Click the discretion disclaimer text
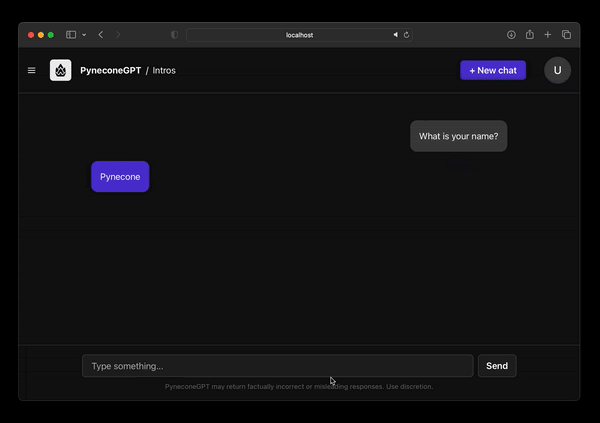600x423 pixels. 299,387
